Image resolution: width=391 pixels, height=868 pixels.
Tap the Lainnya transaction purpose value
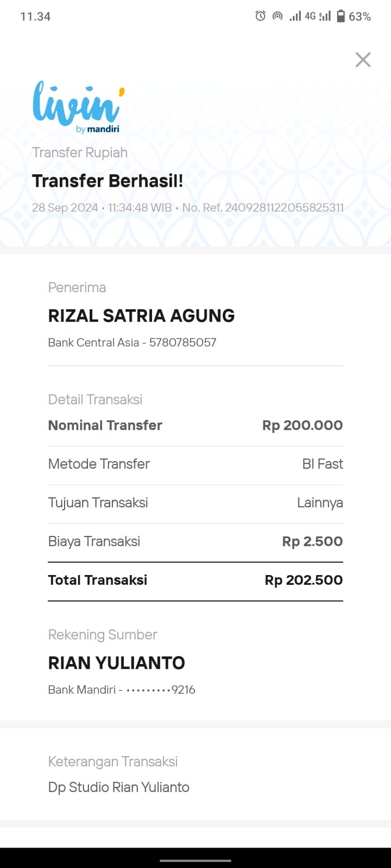pos(320,503)
